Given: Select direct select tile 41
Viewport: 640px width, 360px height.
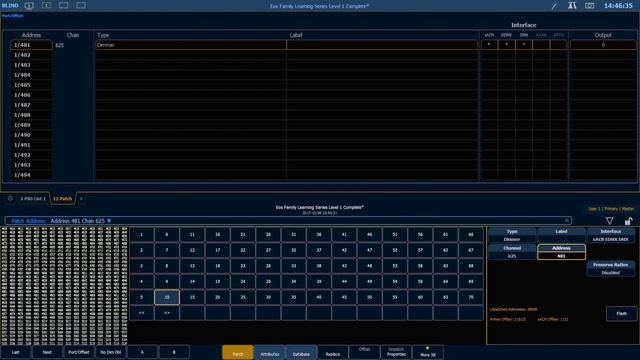Looking at the screenshot, I should click(x=344, y=235).
